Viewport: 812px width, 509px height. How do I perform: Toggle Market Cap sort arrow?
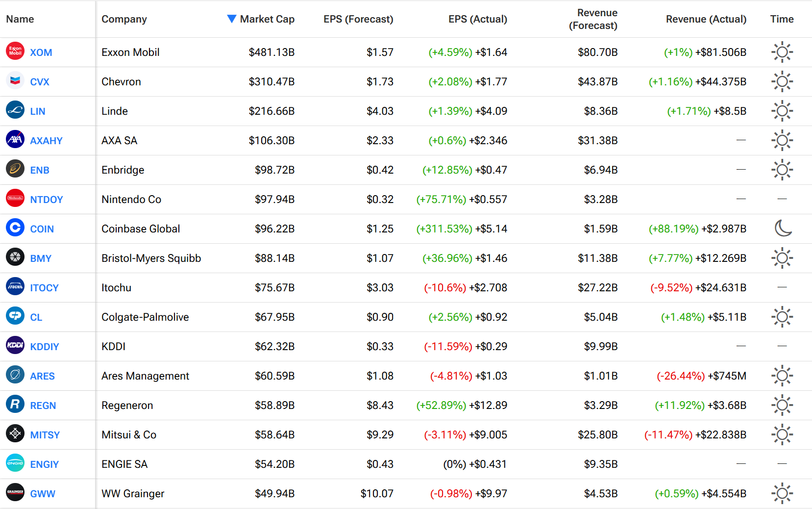(x=232, y=19)
